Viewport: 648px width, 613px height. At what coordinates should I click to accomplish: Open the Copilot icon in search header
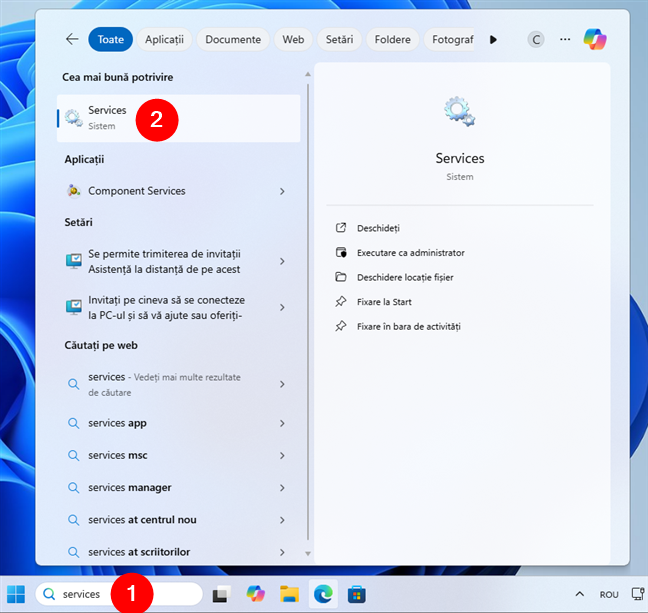[595, 39]
